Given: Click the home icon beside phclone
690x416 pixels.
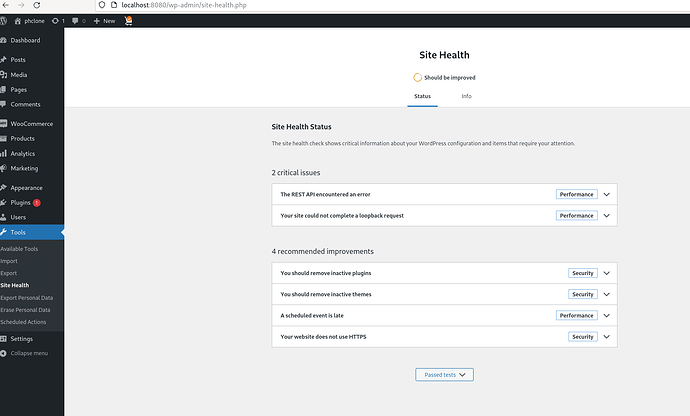Looking at the screenshot, I should pyautogui.click(x=20, y=20).
